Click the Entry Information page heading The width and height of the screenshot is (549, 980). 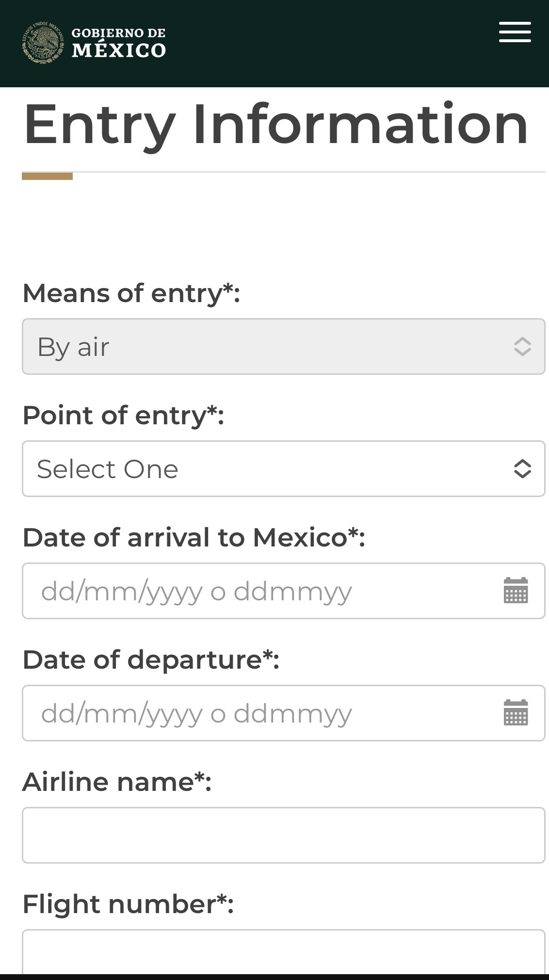275,124
